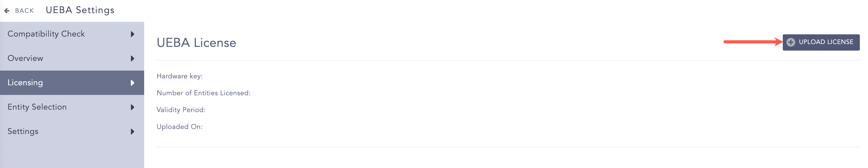Click the Licensing row arrow
The image size is (868, 168).
coord(133,83)
